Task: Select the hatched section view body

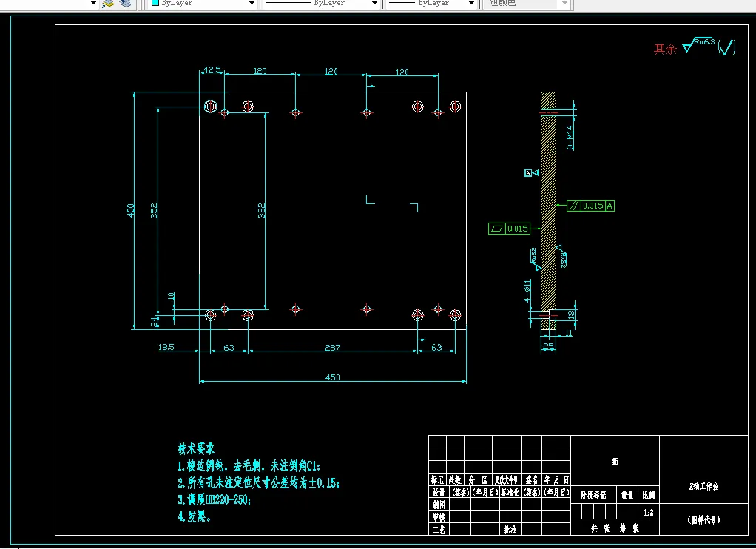Action: tap(548, 211)
